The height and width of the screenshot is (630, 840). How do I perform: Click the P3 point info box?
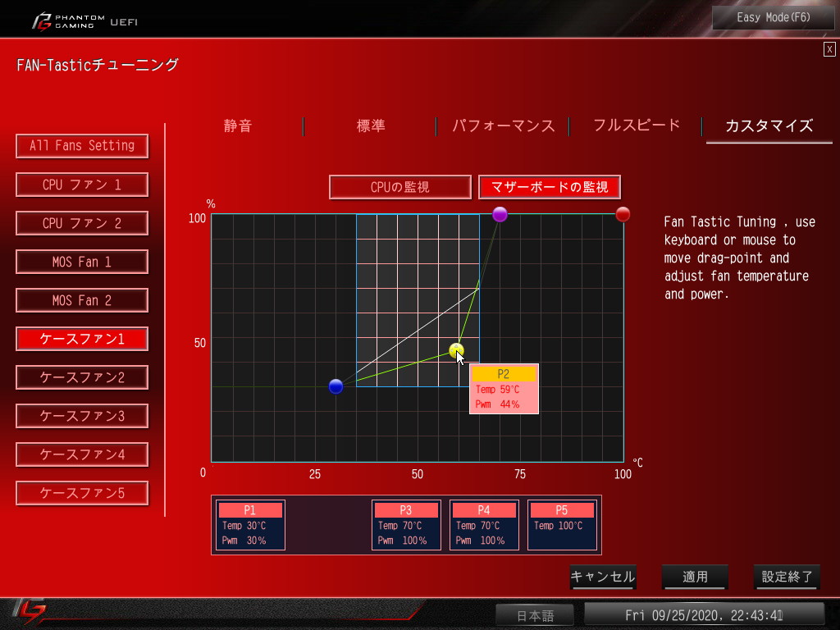[406, 525]
